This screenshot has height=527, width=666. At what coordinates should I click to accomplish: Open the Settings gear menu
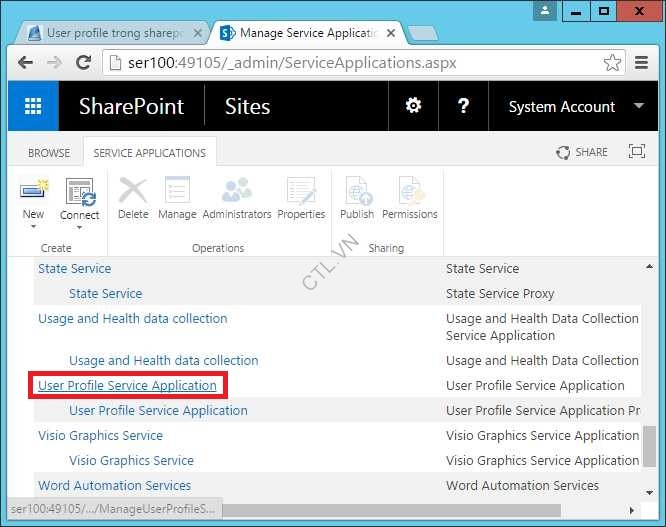[x=412, y=107]
